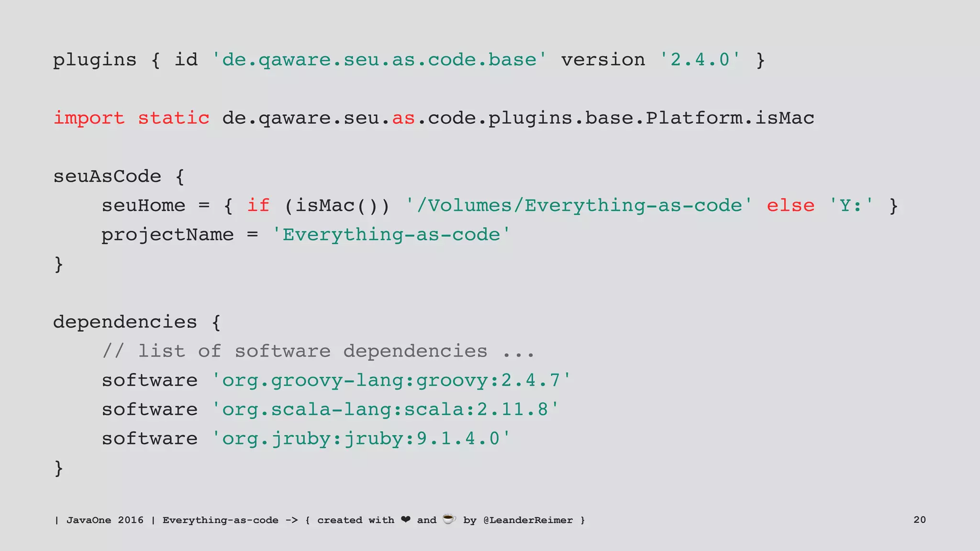Click the 'dependencies {' block opener
The width and height of the screenshot is (980, 551).
click(137, 322)
